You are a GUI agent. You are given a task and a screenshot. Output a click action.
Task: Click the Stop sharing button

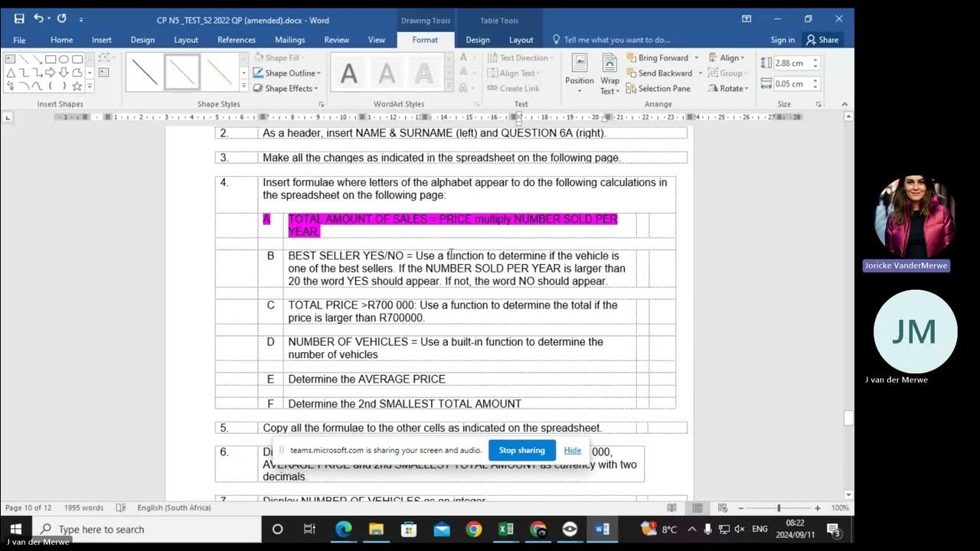click(522, 450)
